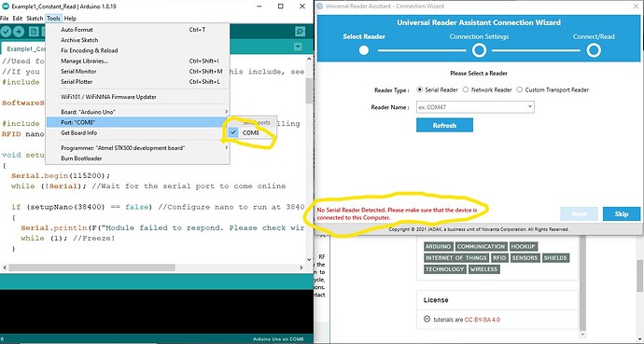Open the tab options down-arrow in Arduino
Screen dimensions: 644x344
(298, 47)
